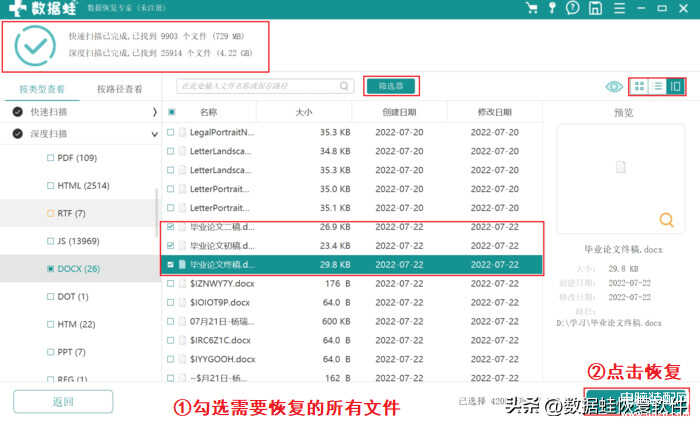Uncheck the 26.9 KB thesis file checkbox
Viewport: 700px width, 427px height.
(171, 227)
